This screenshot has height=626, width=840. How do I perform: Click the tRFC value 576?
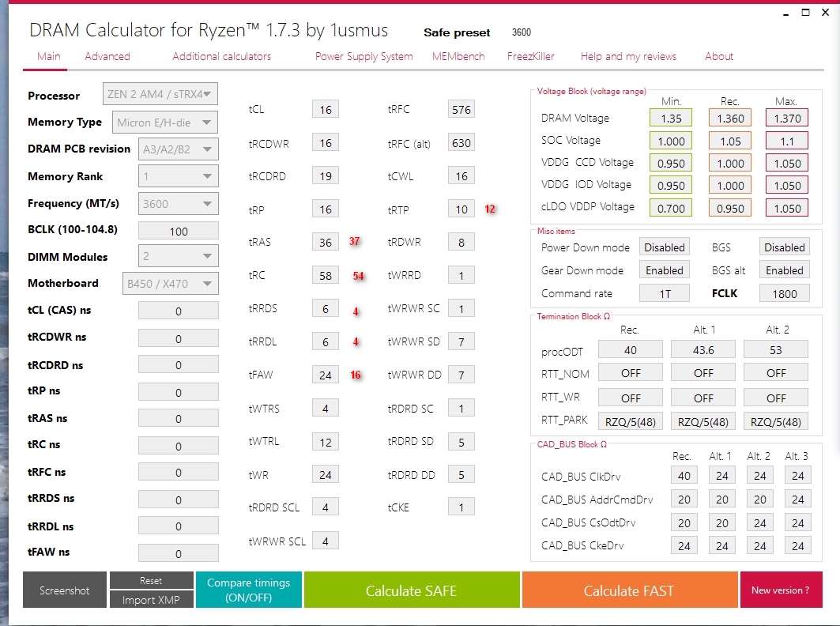click(461, 109)
